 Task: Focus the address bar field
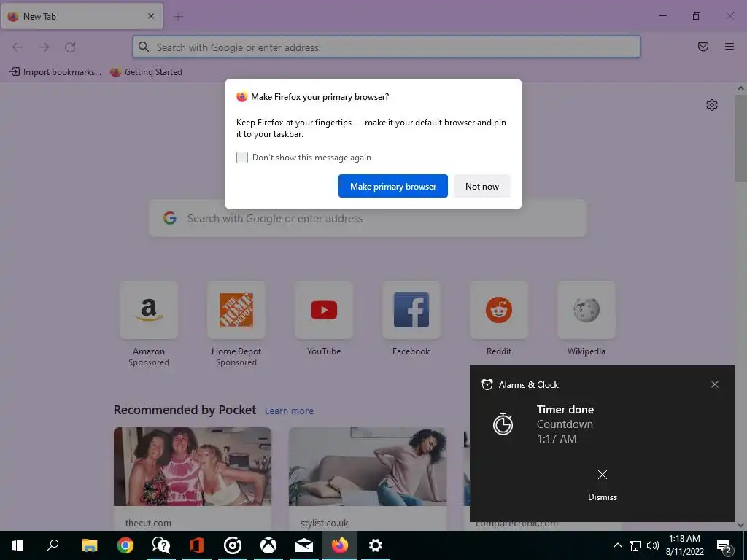(387, 47)
